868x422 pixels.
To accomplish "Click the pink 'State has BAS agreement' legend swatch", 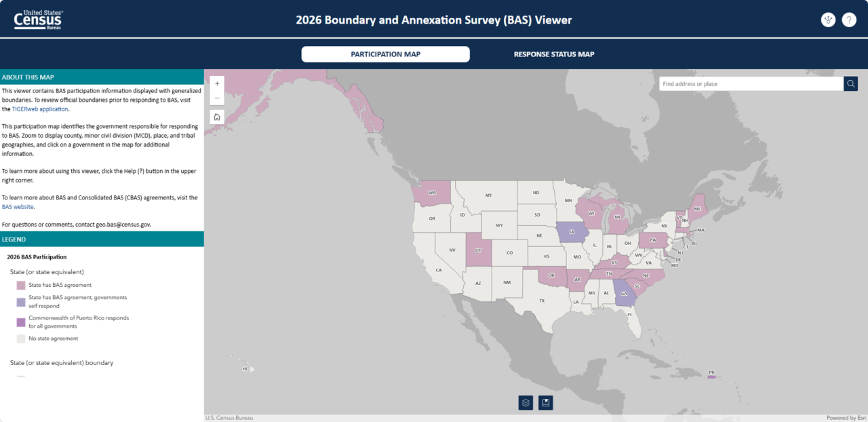I will coord(20,285).
